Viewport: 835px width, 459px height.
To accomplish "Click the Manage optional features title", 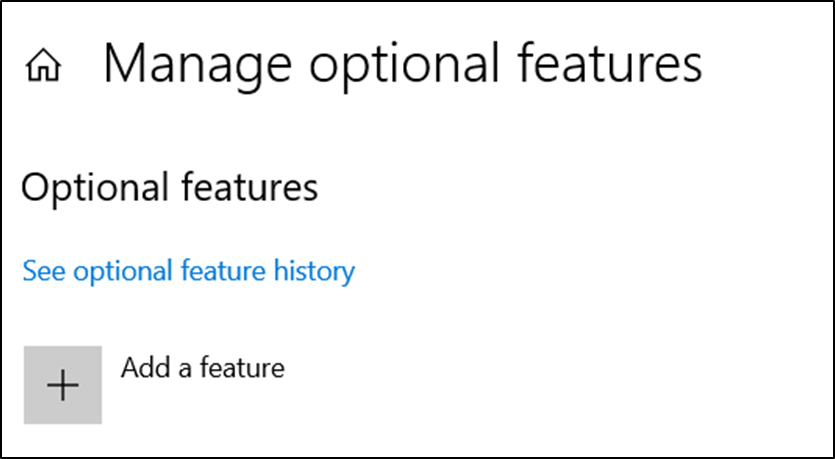I will [x=403, y=65].
